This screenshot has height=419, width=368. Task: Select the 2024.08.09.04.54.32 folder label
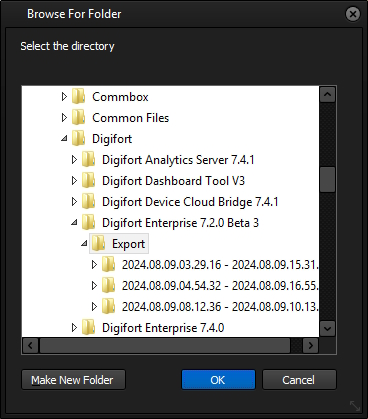point(220,286)
